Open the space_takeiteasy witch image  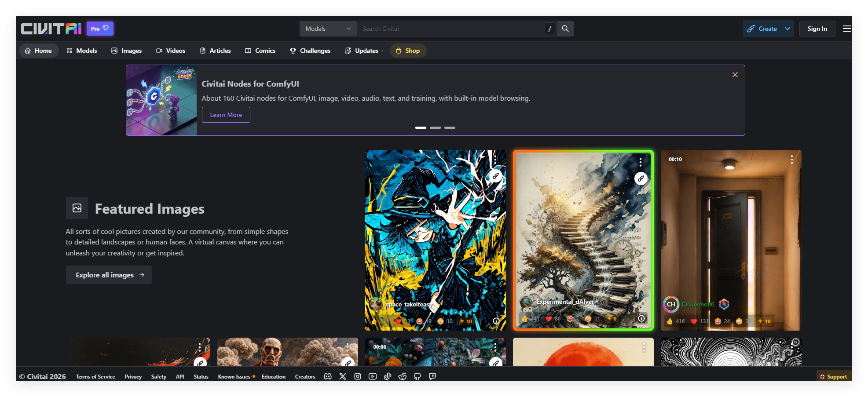click(435, 240)
